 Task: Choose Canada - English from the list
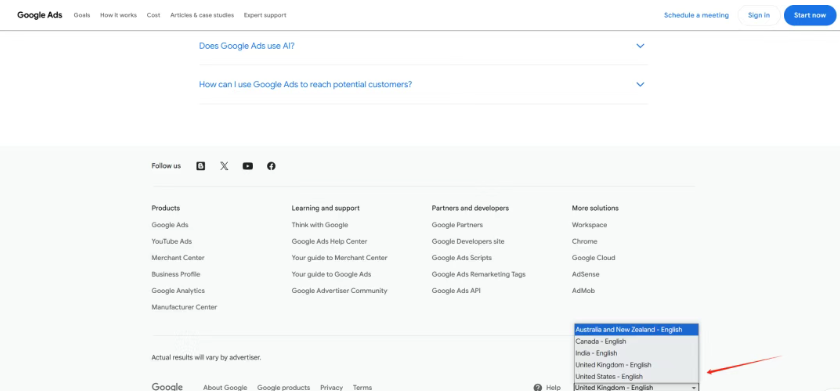point(636,341)
